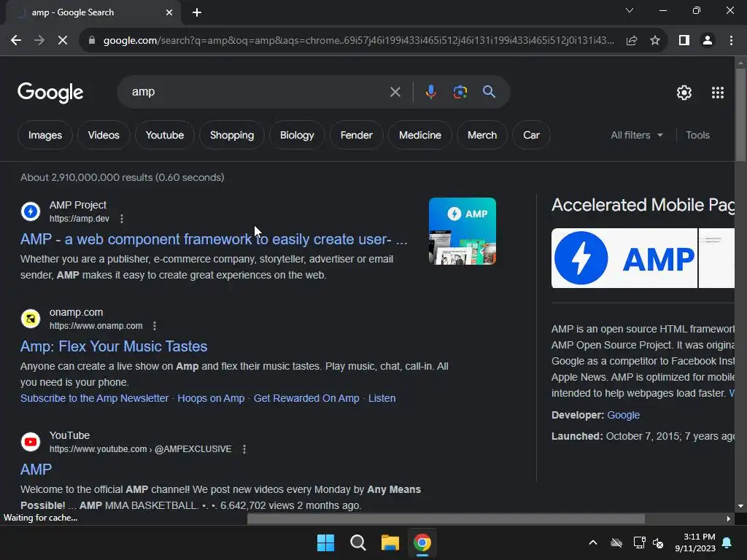The height and width of the screenshot is (560, 747).
Task: Open the Google developer link
Action: (x=623, y=415)
